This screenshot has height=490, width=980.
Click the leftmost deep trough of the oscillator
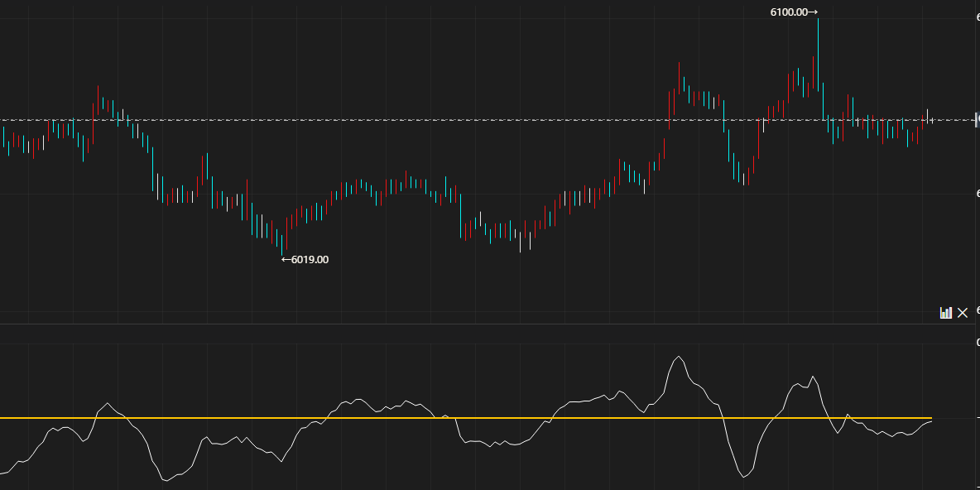pyautogui.click(x=164, y=480)
